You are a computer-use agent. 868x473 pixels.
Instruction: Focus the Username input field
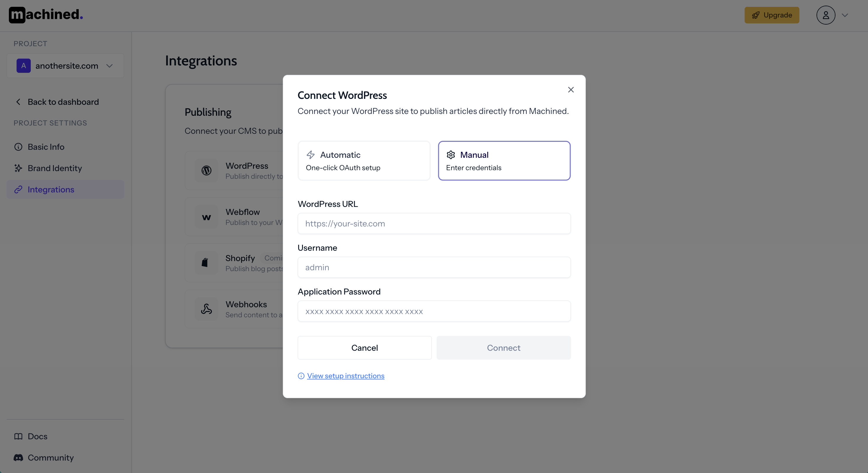tap(434, 267)
